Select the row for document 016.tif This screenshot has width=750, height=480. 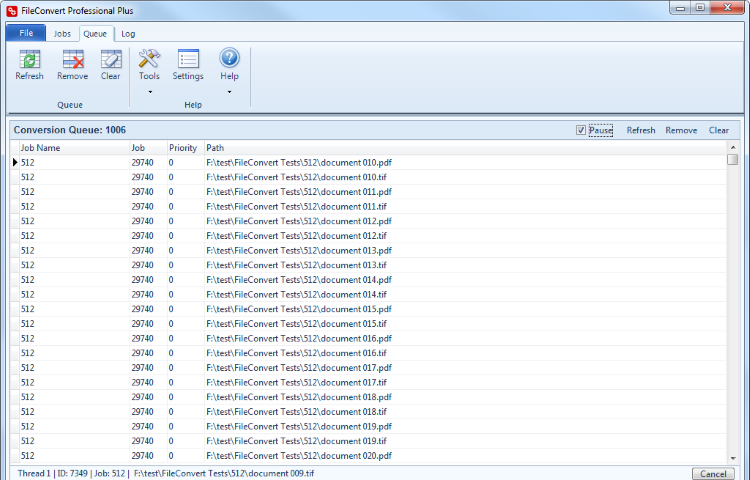368,353
